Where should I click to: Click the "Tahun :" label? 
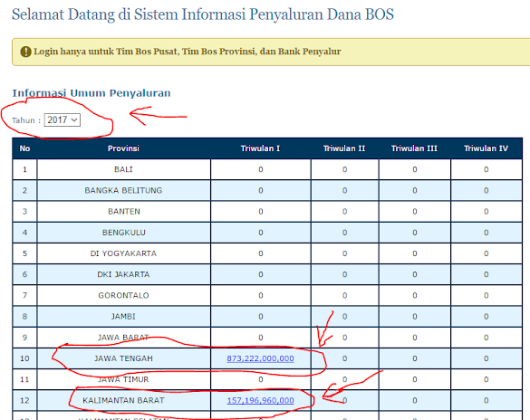pos(26,120)
